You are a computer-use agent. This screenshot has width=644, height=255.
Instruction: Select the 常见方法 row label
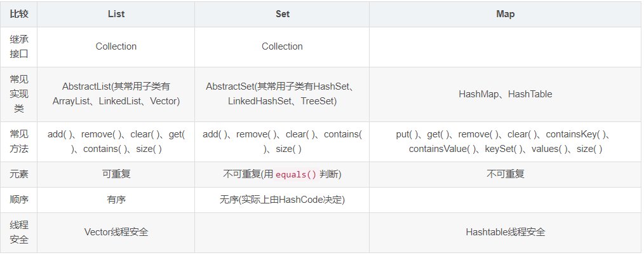[x=18, y=141]
